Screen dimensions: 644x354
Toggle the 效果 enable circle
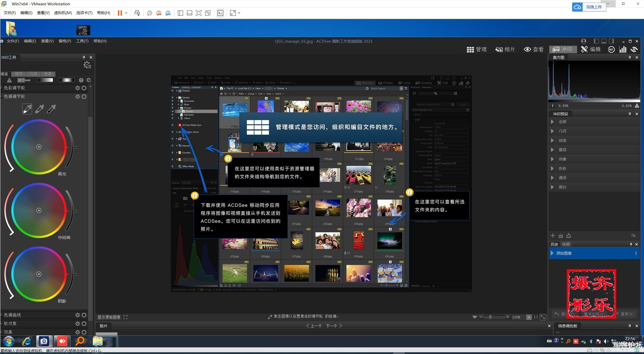point(84,332)
